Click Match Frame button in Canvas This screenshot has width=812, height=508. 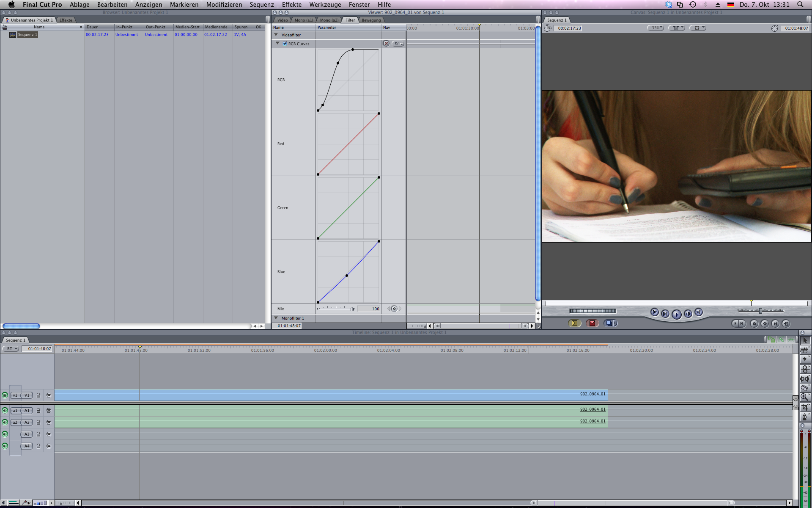coord(786,323)
